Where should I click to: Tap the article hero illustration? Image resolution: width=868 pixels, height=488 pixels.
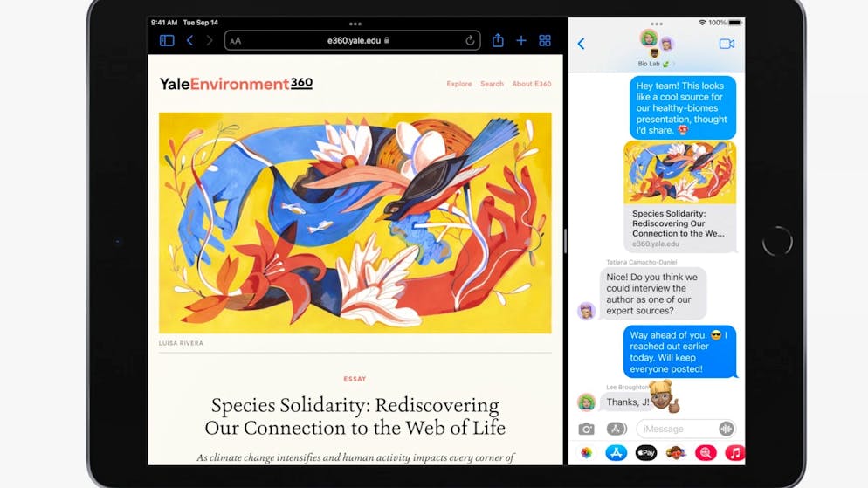pos(355,223)
